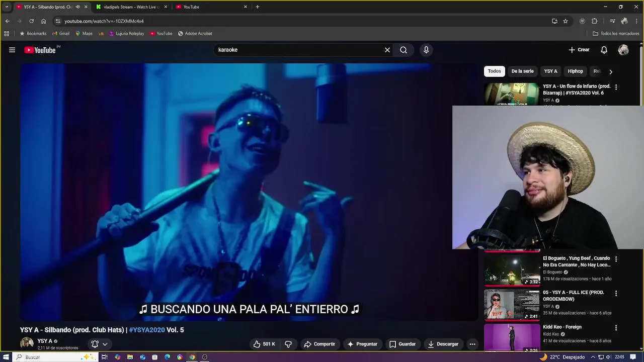The height and width of the screenshot is (362, 644).
Task: Share the video via Compartir
Action: 319,344
